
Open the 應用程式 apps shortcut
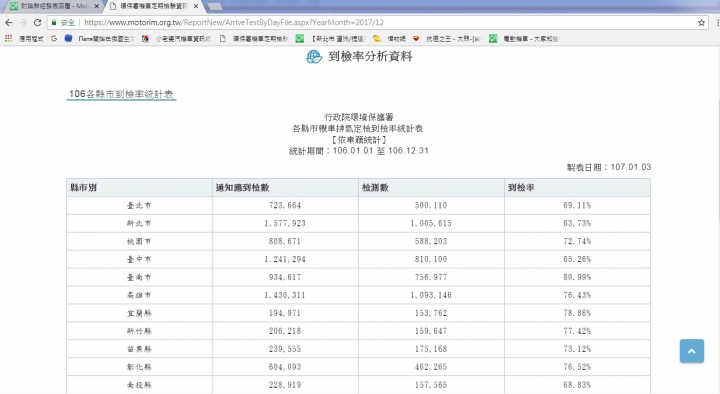pos(24,39)
